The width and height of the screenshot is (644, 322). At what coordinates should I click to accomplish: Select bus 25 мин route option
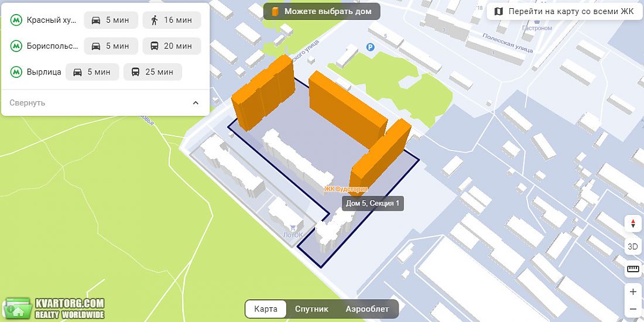(x=153, y=72)
